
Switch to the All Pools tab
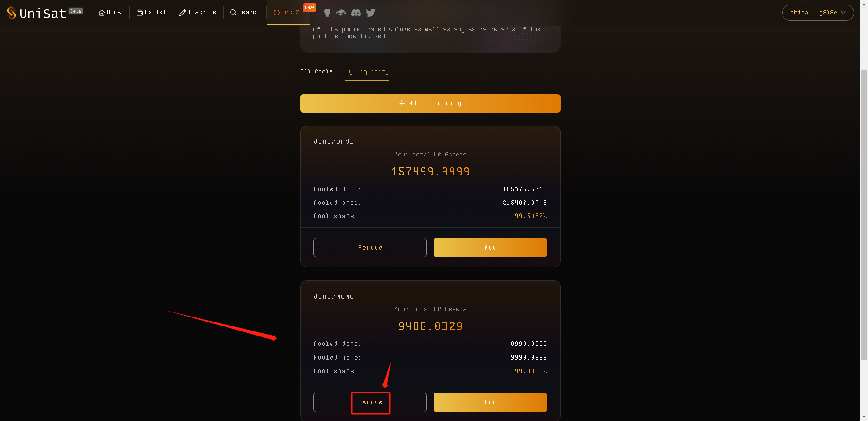(x=316, y=71)
